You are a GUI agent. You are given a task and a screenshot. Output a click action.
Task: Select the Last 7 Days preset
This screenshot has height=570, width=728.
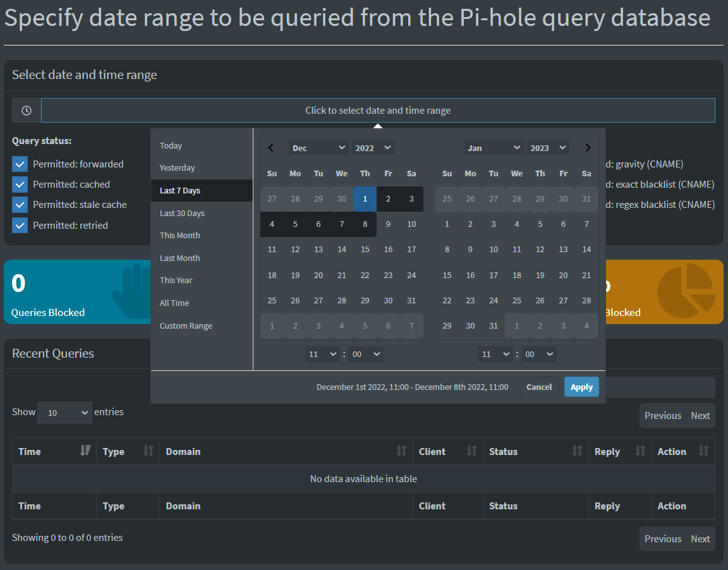click(202, 191)
